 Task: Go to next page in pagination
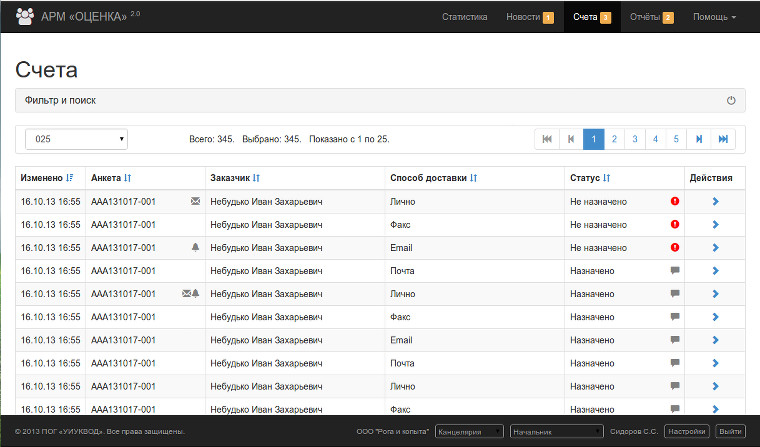699,139
